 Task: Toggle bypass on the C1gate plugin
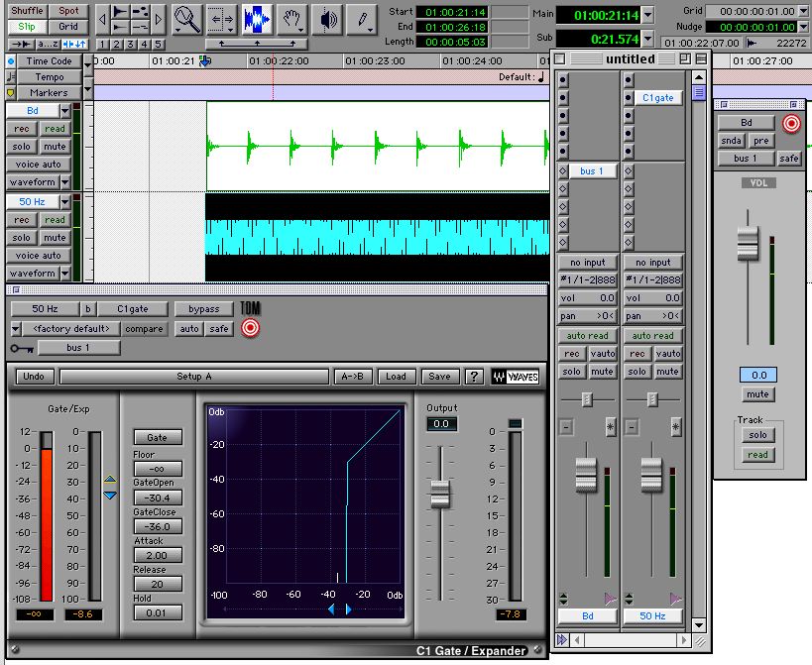(x=203, y=309)
